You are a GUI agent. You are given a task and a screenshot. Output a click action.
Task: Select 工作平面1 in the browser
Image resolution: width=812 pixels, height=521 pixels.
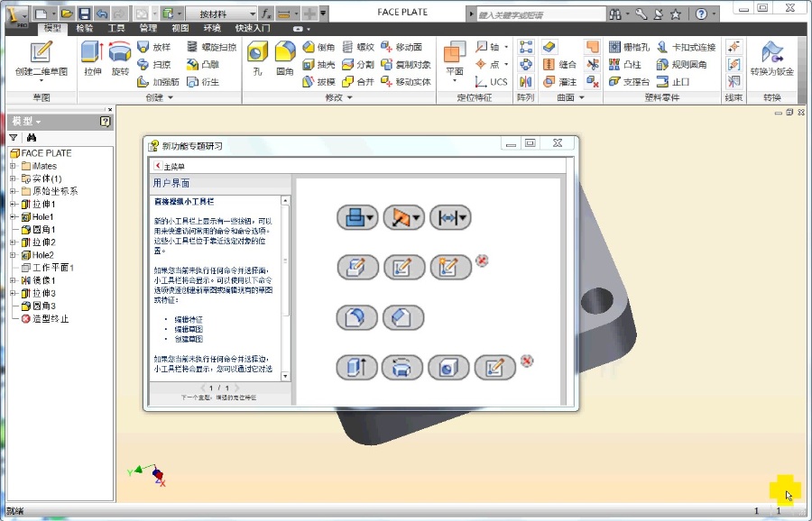pos(48,268)
